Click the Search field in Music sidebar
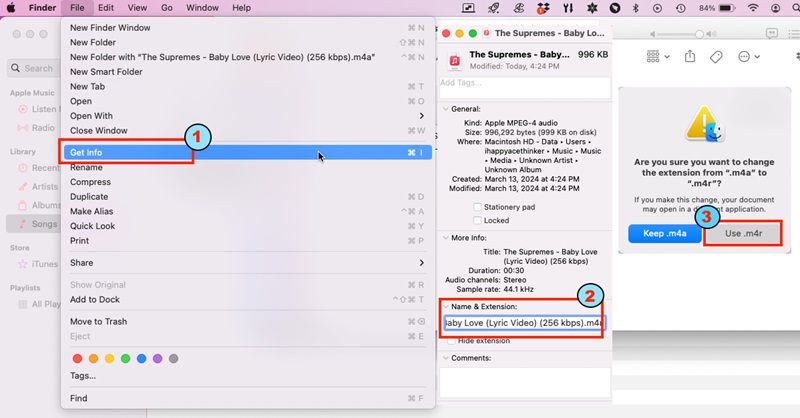The image size is (800, 418). [x=33, y=68]
